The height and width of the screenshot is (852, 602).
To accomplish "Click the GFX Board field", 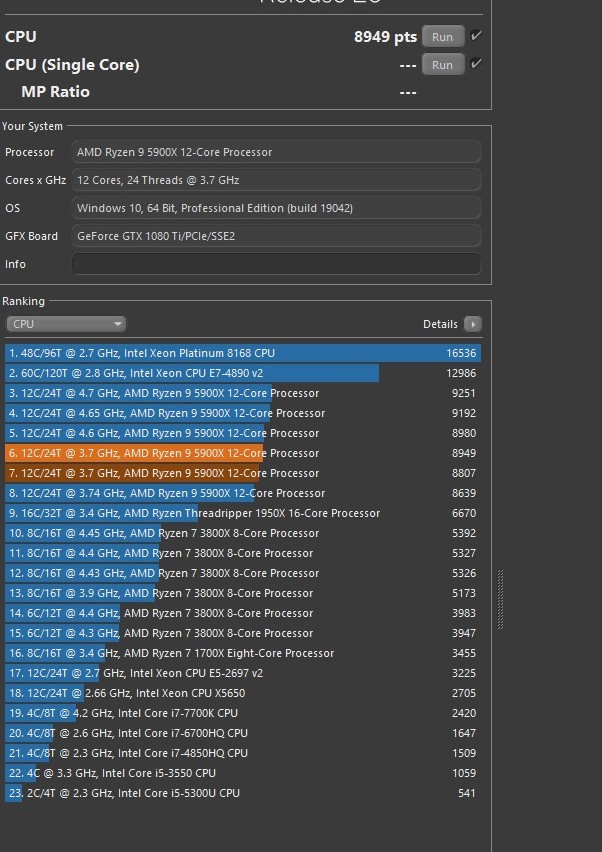I will coord(276,236).
